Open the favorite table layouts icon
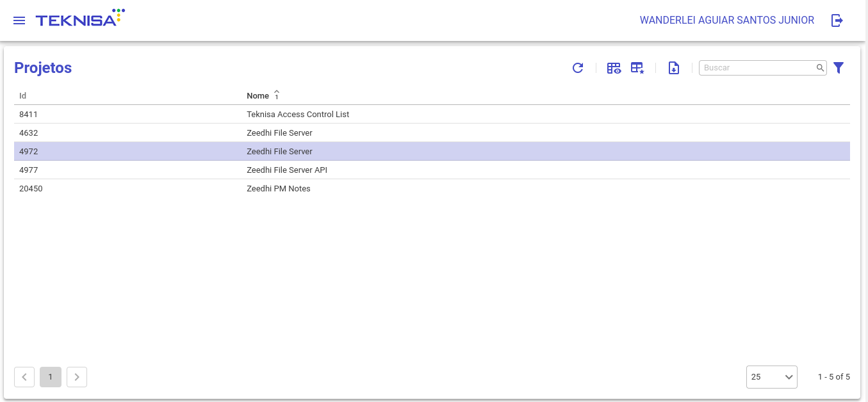This screenshot has height=402, width=868. tap(637, 68)
